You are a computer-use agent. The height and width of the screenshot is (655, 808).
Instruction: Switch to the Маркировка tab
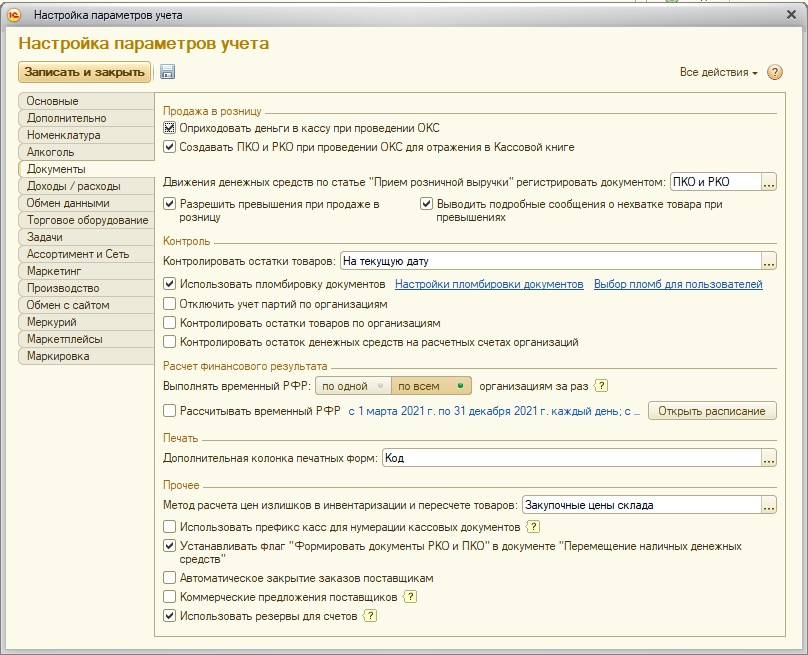pos(87,356)
